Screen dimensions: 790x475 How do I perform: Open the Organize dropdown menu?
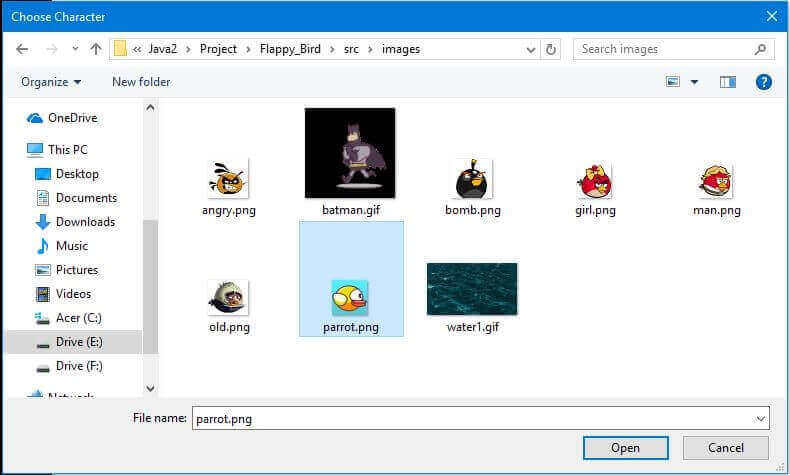(x=51, y=82)
